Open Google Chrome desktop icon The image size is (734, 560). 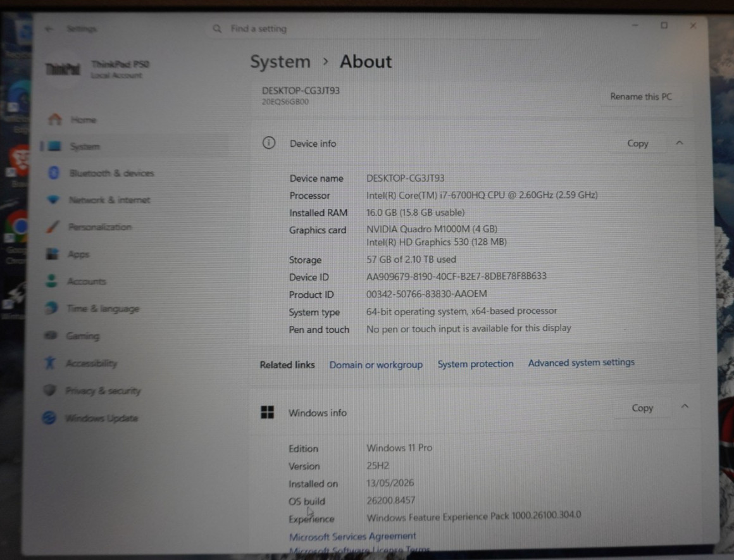(x=17, y=228)
